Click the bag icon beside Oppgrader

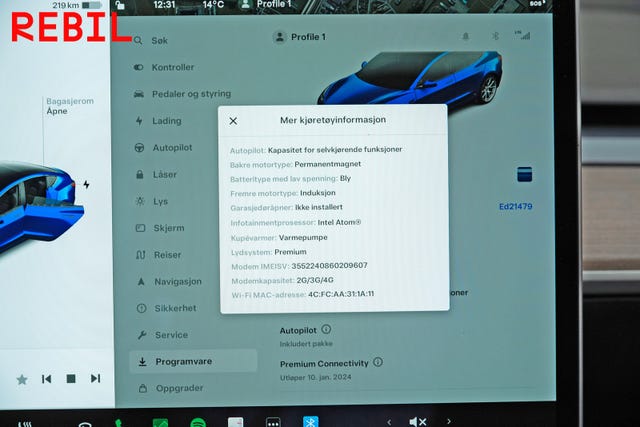coord(143,388)
